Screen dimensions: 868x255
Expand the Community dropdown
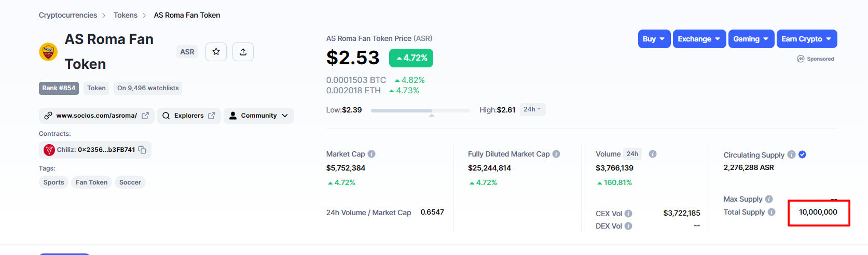[259, 116]
